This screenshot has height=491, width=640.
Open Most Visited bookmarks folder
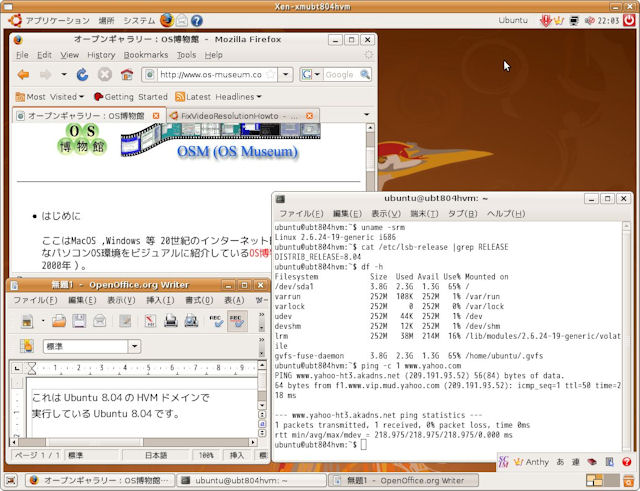click(x=49, y=97)
